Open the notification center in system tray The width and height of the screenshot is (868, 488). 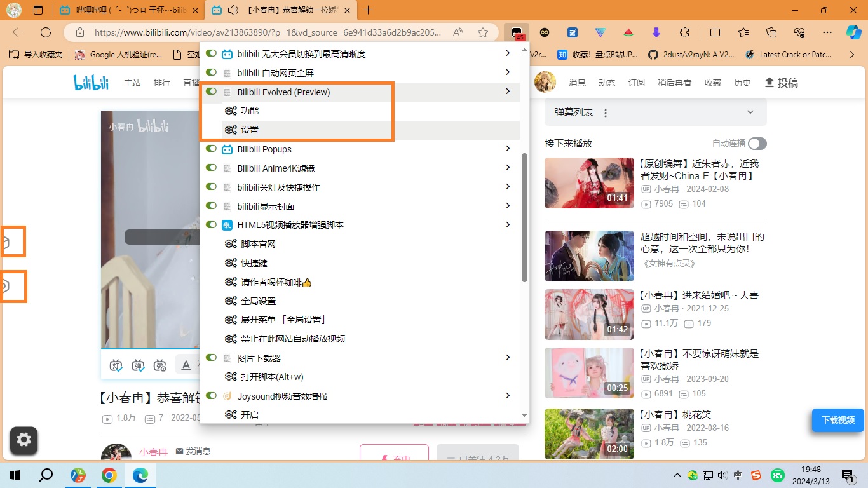point(848,475)
